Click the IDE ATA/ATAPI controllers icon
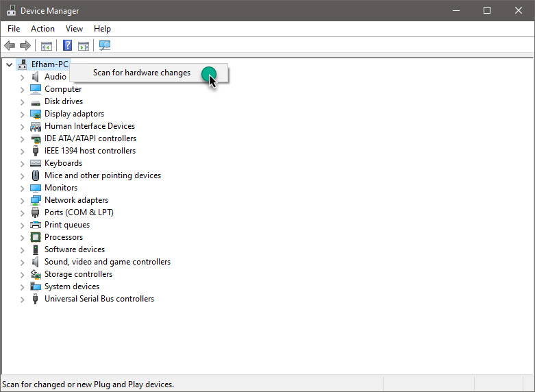The width and height of the screenshot is (535, 392). pyautogui.click(x=36, y=138)
